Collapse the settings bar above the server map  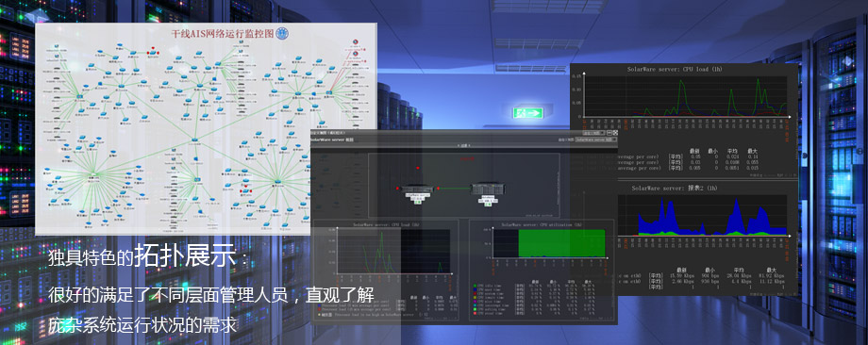(465, 145)
